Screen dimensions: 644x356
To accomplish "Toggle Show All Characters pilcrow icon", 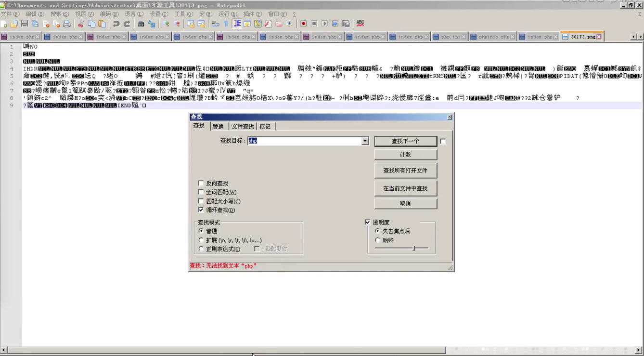I will [x=226, y=24].
